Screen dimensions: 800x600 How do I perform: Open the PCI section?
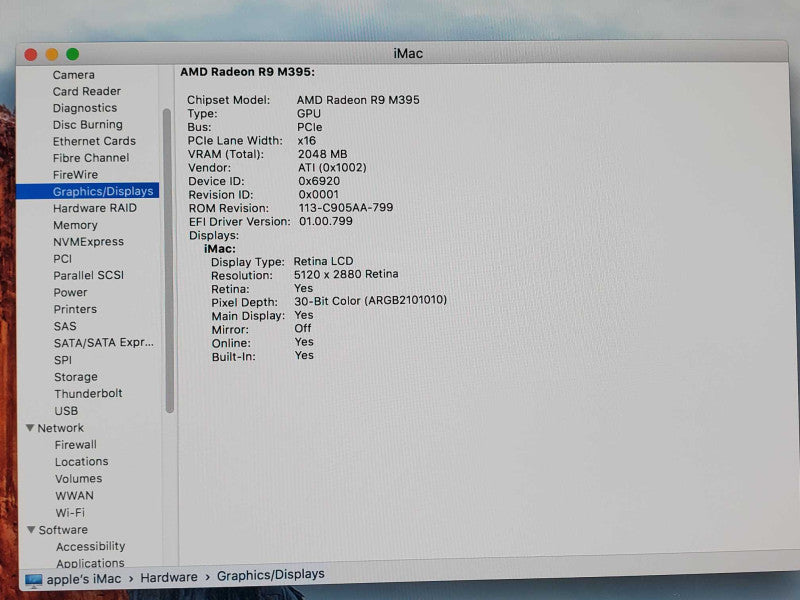[63, 259]
